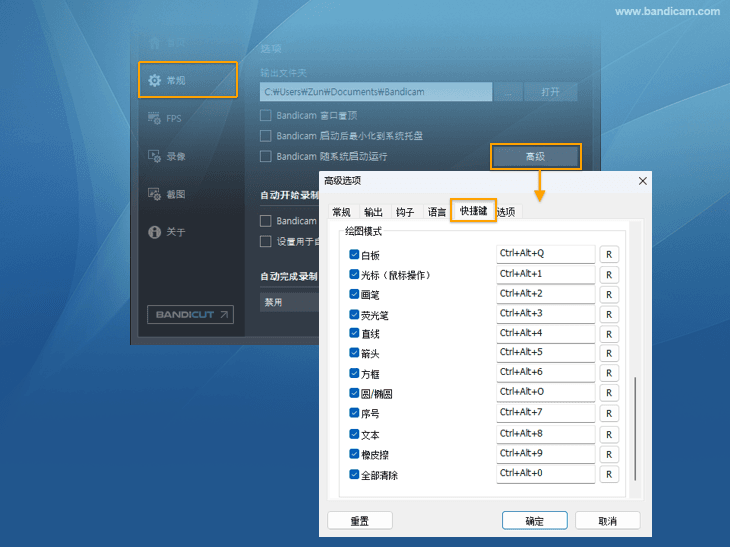Click the Ctrl+Alt+9 hotkey field
Screen dimensions: 730x547
(546, 454)
